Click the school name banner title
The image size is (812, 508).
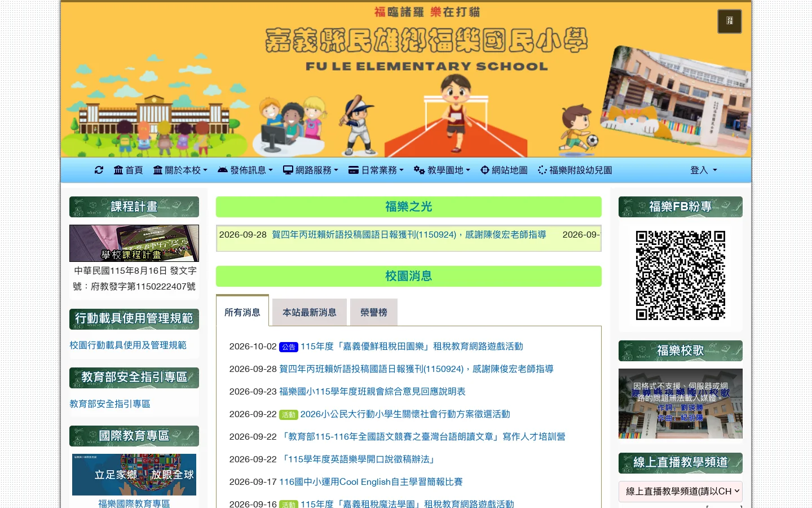coord(426,41)
